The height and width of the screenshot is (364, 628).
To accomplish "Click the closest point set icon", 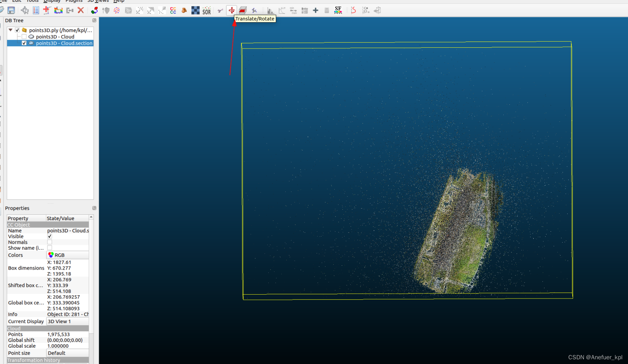I will point(162,10).
